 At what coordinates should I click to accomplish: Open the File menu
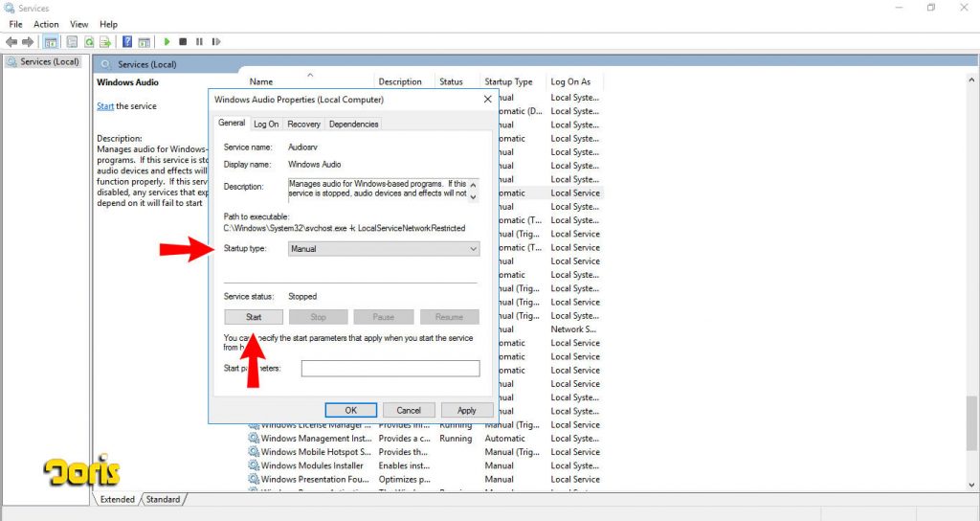tap(15, 24)
